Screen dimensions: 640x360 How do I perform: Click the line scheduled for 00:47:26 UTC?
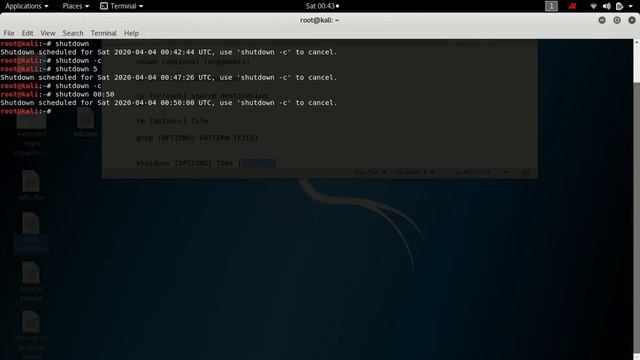169,78
